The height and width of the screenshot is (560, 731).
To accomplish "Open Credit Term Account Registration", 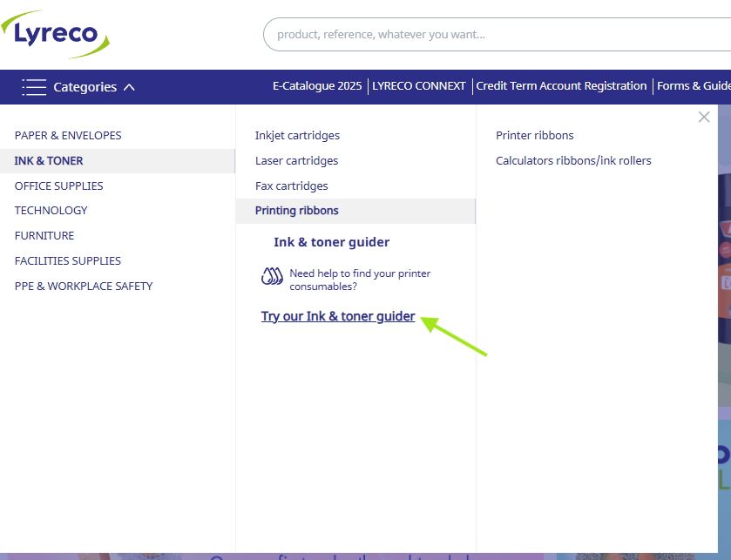I will tap(561, 86).
